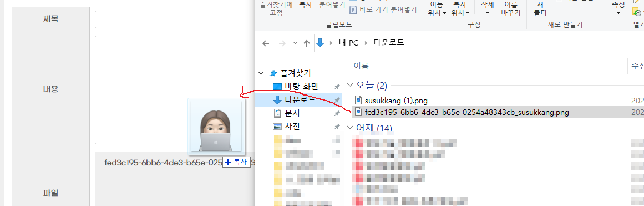Viewport: 644px width, 206px height.
Task: Go back with the Explorer back arrow
Action: click(x=266, y=43)
